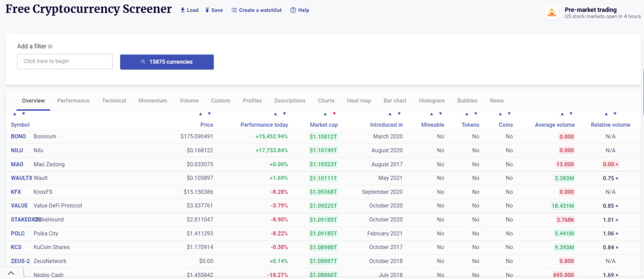Sort Performance today ascending arrow
Viewport: 644px width, 279px height.
coord(276,114)
